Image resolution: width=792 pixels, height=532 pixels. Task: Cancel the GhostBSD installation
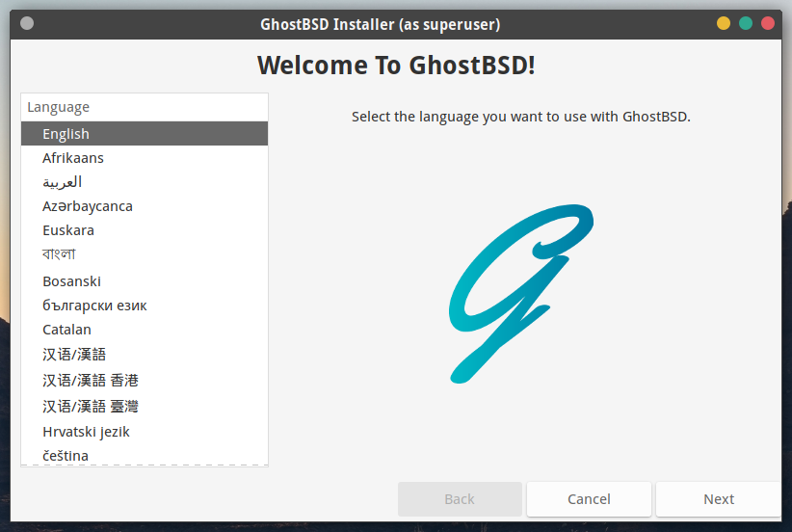coord(589,499)
